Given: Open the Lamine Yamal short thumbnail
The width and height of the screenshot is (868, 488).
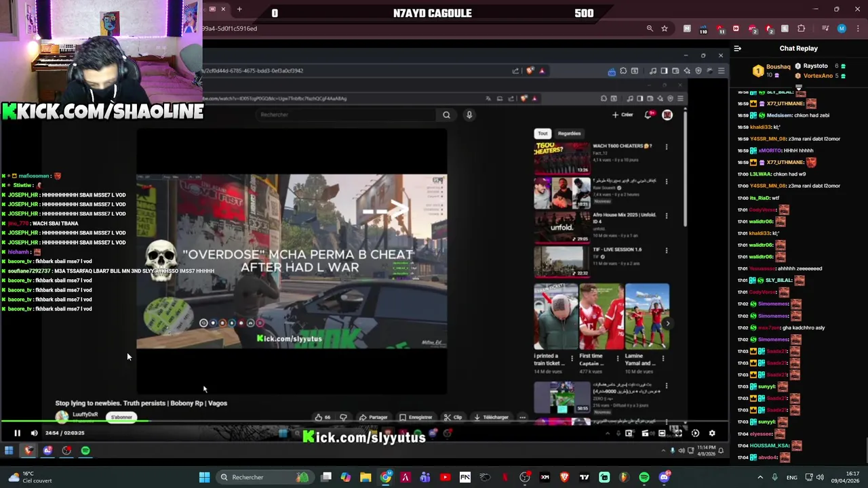Looking at the screenshot, I should pos(647,317).
